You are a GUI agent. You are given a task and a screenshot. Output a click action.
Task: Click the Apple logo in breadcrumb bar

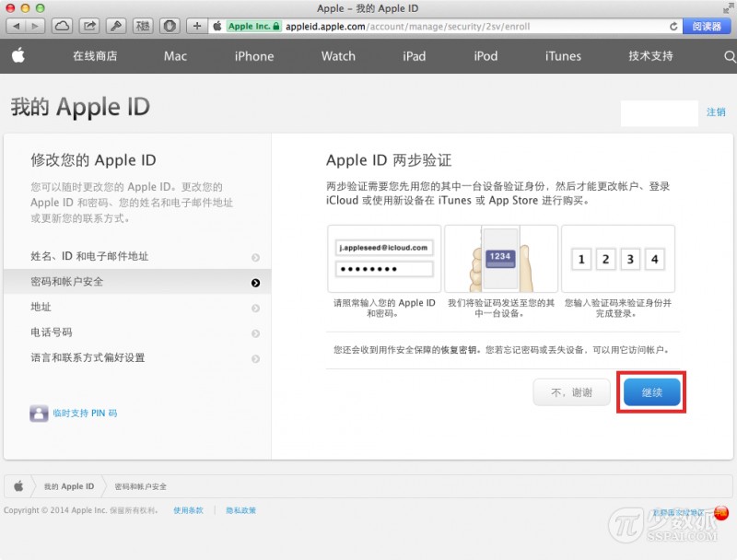pos(18,485)
